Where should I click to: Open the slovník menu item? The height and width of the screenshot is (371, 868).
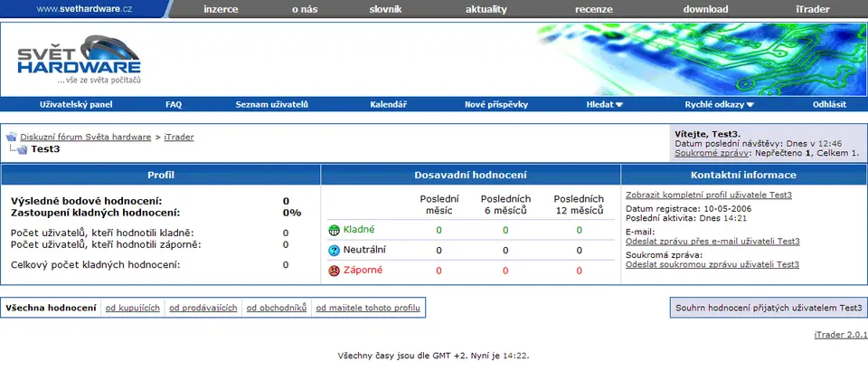point(391,10)
